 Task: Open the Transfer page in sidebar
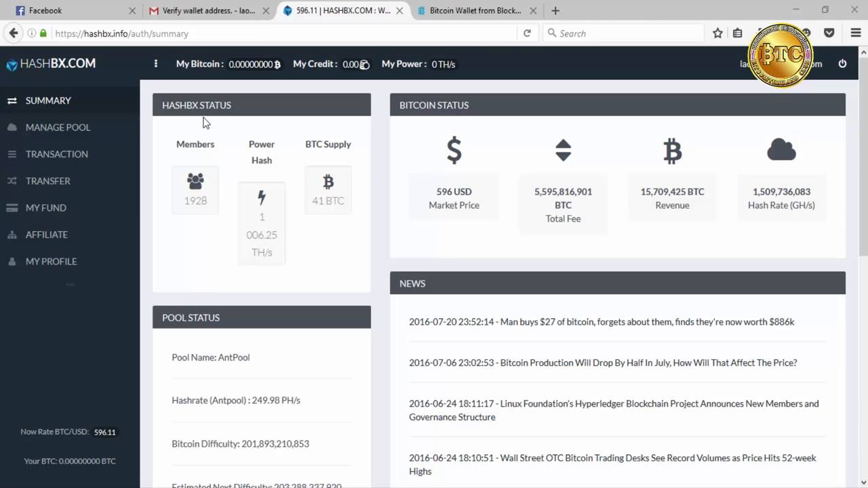[48, 181]
